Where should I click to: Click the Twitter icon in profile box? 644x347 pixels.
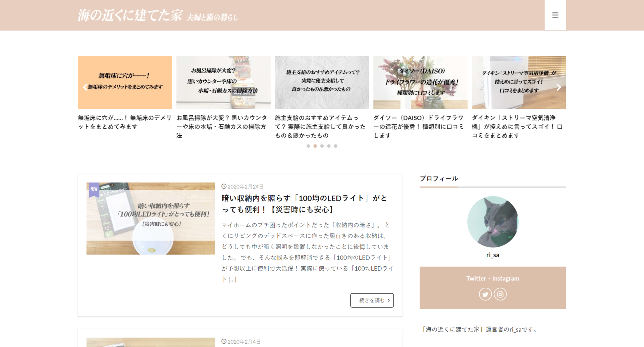[485, 294]
